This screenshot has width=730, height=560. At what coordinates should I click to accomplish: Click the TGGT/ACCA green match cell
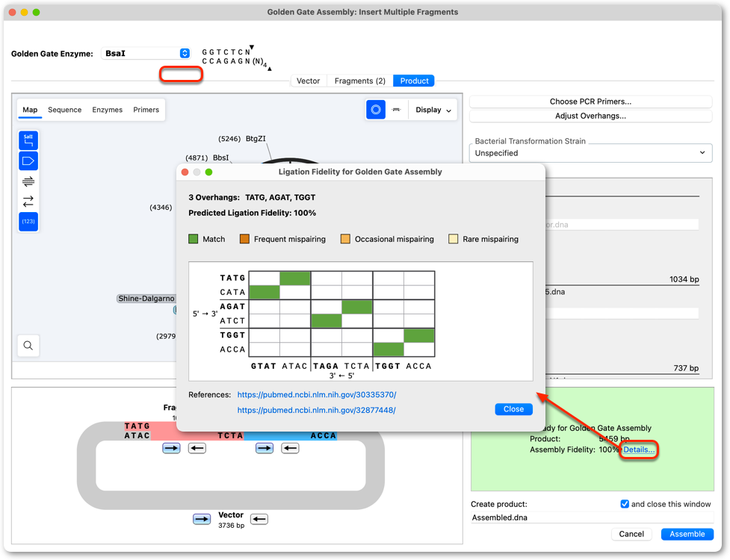419,335
